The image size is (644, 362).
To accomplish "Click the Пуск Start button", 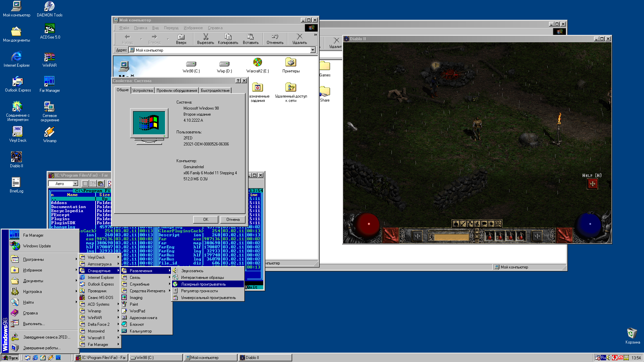I will (10, 358).
